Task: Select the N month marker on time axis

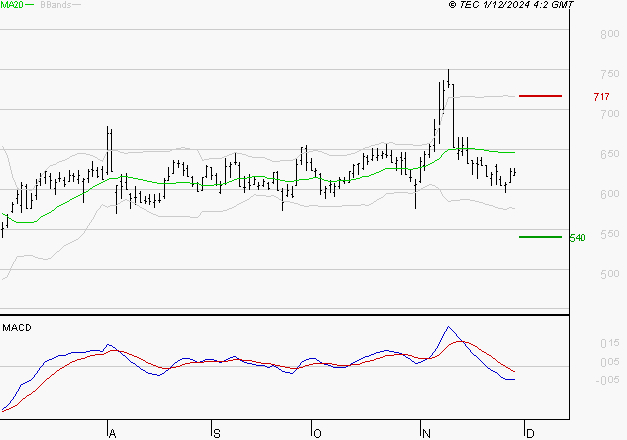Action: click(424, 432)
